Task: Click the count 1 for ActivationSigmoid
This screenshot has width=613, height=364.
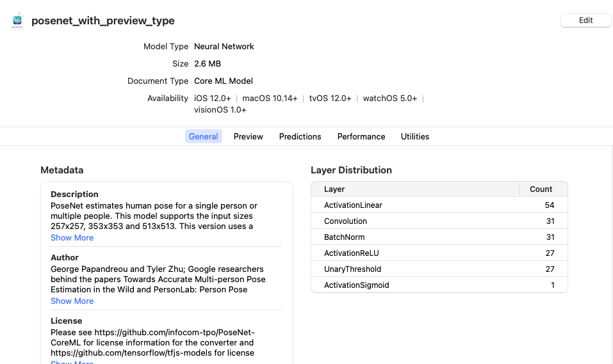Action: click(x=553, y=285)
